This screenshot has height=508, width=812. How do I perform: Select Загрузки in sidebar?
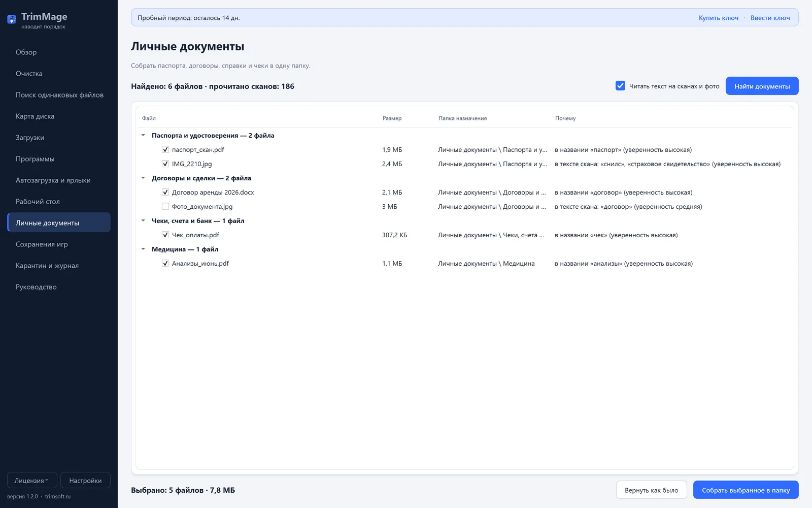pyautogui.click(x=59, y=137)
